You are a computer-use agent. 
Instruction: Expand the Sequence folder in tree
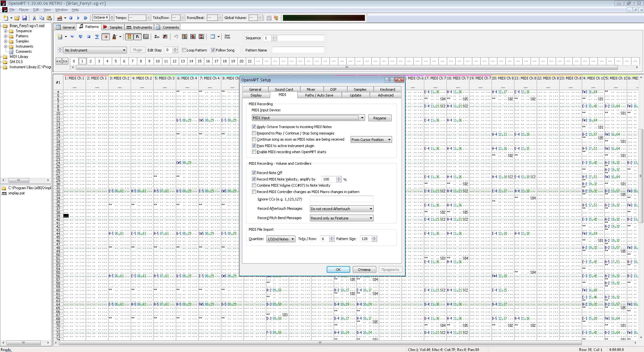point(5,31)
